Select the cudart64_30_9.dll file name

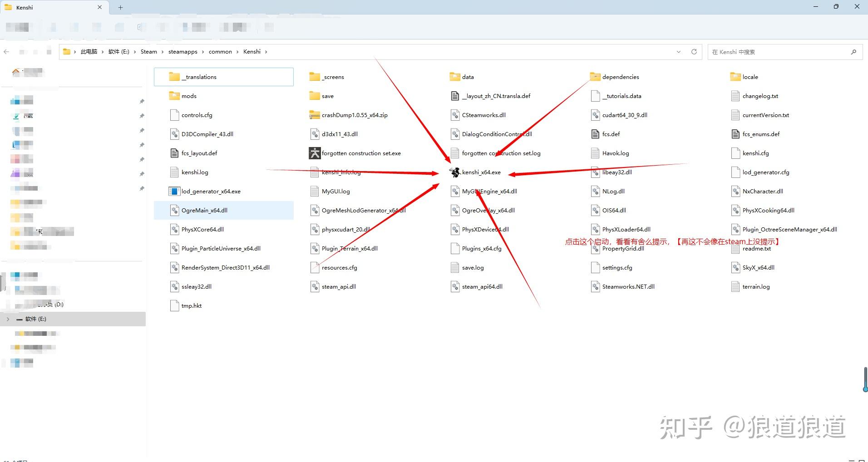coord(625,115)
